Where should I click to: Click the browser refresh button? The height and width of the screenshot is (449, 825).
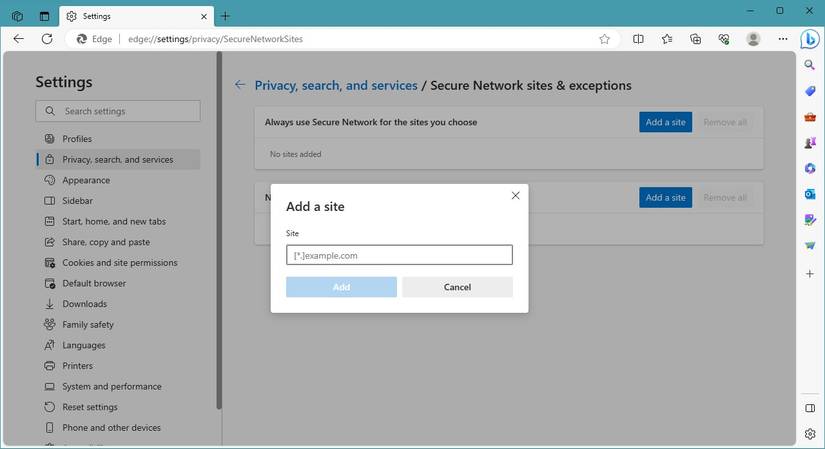coord(46,39)
